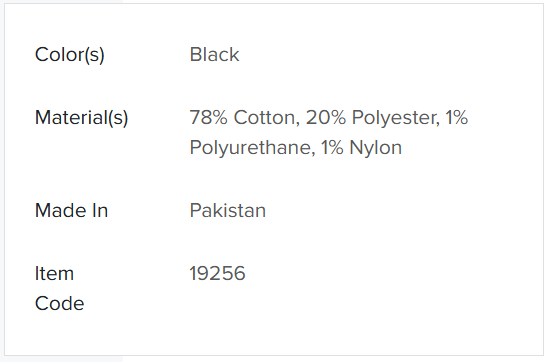The image size is (551, 362).
Task: Click the 1% at end of first materials line
Action: [x=457, y=118]
